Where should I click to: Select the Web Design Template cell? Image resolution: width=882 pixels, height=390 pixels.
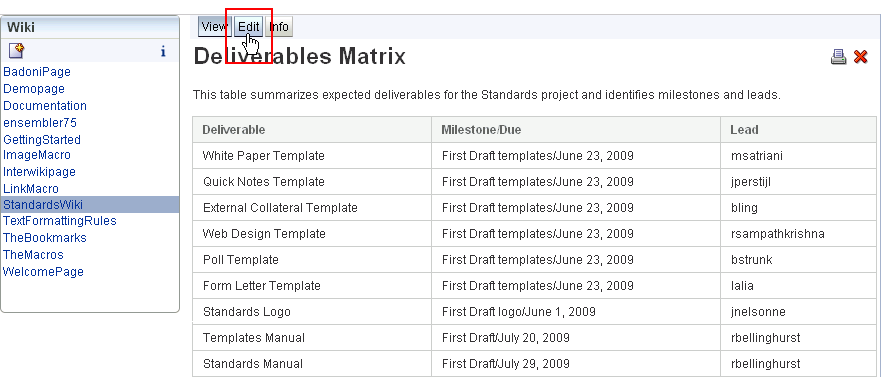[312, 234]
